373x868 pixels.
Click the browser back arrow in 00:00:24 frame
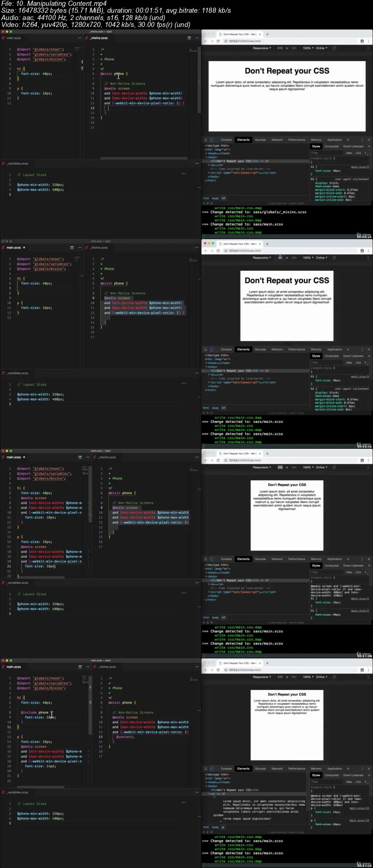(x=206, y=41)
